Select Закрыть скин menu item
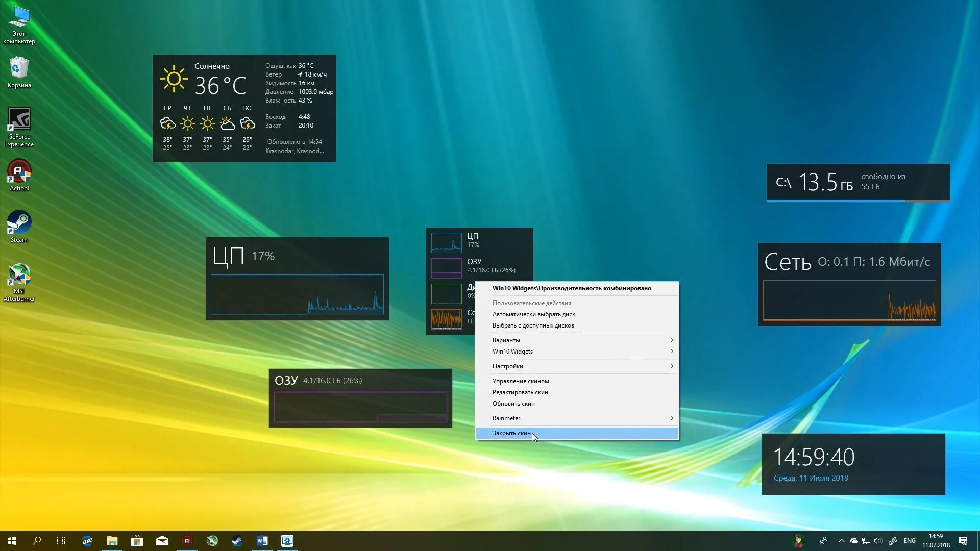The width and height of the screenshot is (980, 551). coord(512,433)
